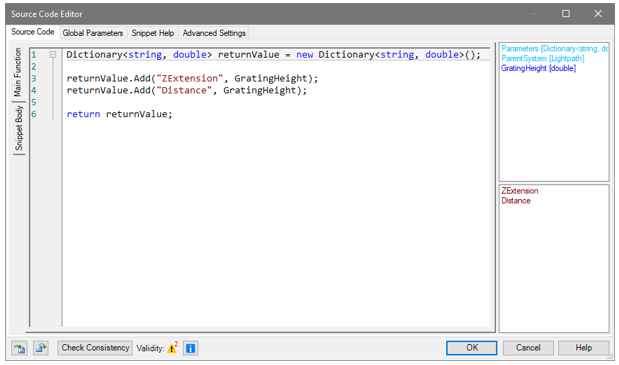Open the Snippet Help tab
The height and width of the screenshot is (365, 619).
[153, 33]
